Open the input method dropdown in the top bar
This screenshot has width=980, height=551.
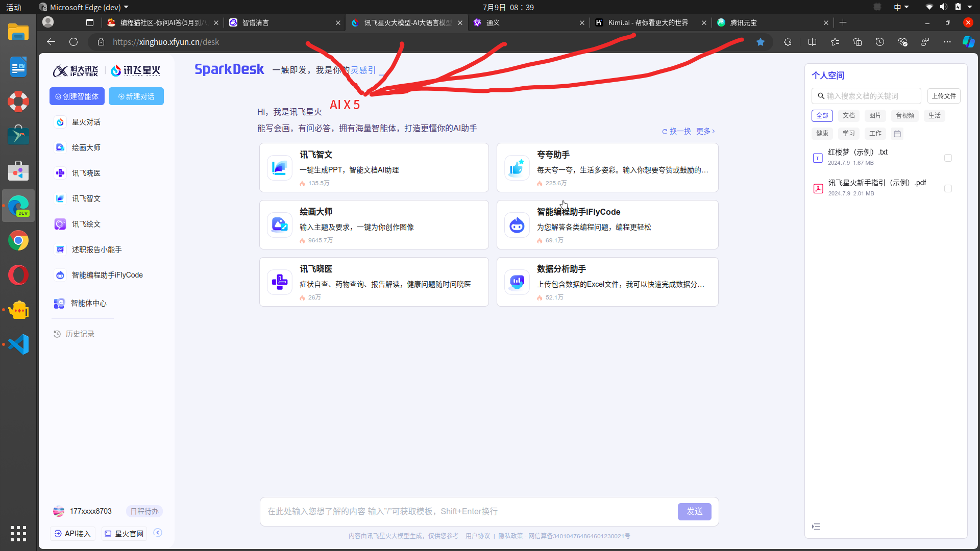(x=901, y=7)
